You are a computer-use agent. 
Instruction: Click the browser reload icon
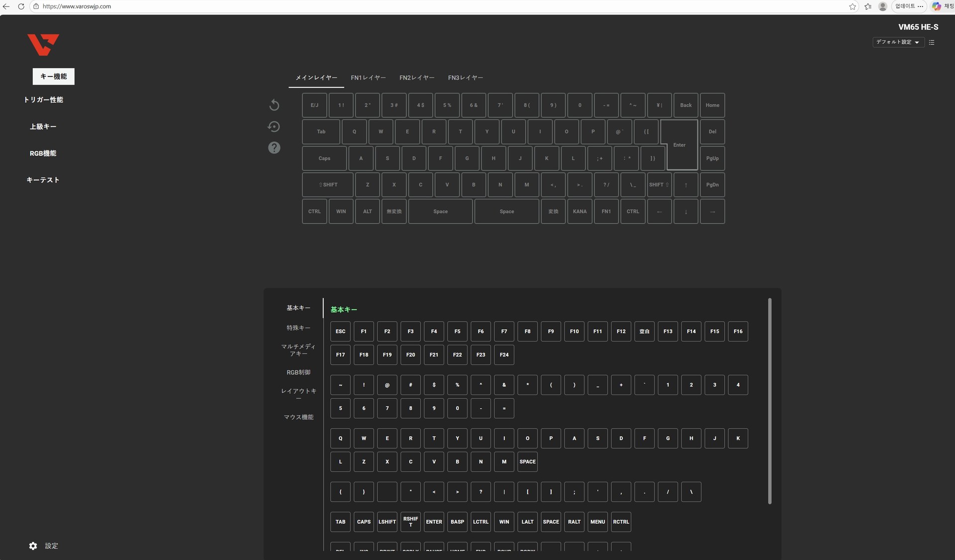(21, 6)
